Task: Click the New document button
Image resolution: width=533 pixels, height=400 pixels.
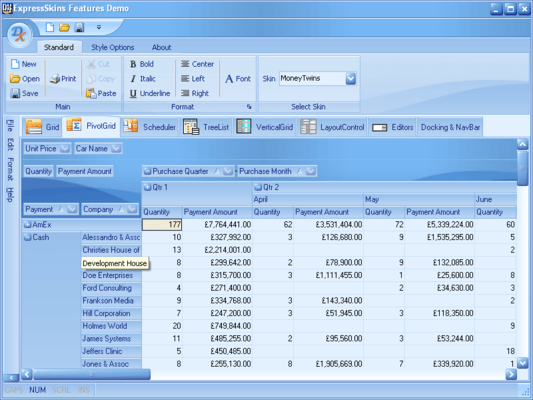Action: click(23, 64)
